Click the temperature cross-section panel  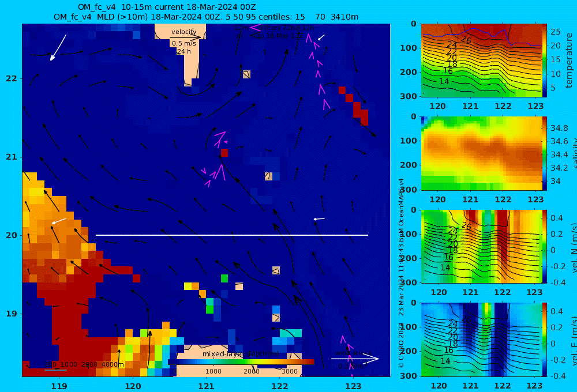(482, 61)
